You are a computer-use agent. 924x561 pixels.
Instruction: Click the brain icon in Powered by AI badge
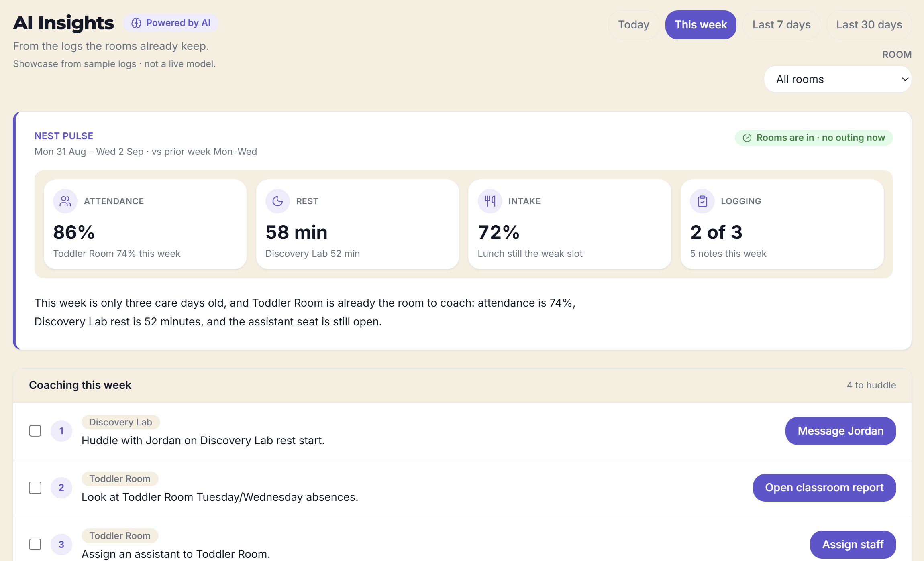point(136,23)
